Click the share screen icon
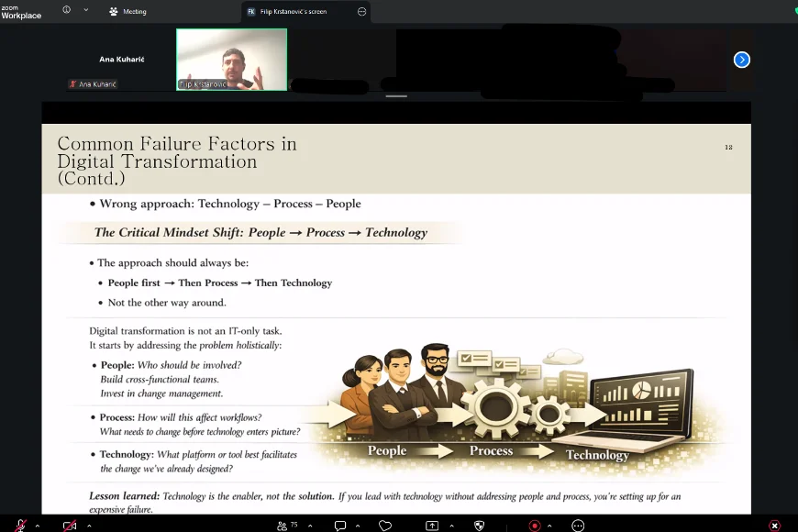798x532 pixels. point(432,526)
